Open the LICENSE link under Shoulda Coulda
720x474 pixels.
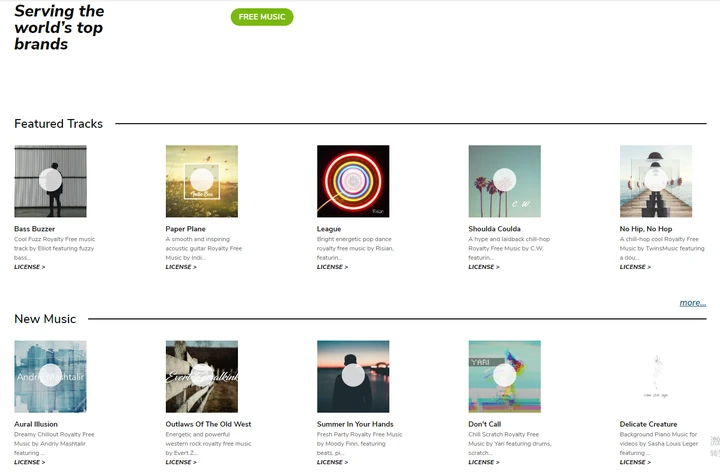pyautogui.click(x=484, y=267)
